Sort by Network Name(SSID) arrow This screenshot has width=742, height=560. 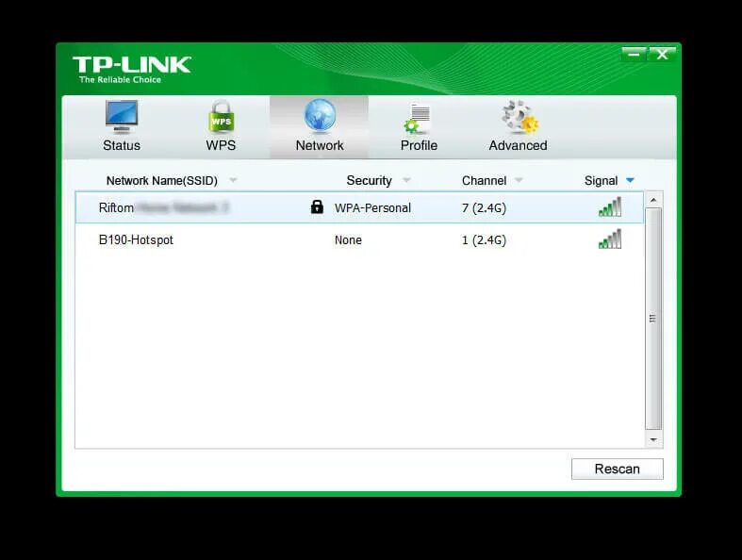[233, 180]
